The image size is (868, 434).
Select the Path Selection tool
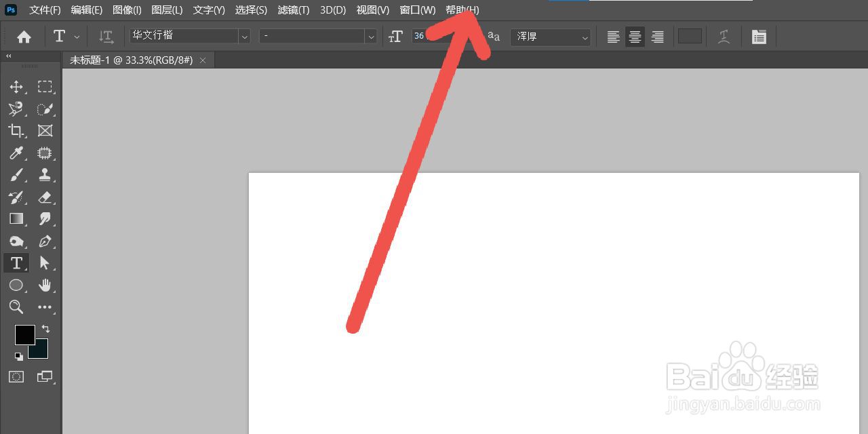pyautogui.click(x=45, y=263)
